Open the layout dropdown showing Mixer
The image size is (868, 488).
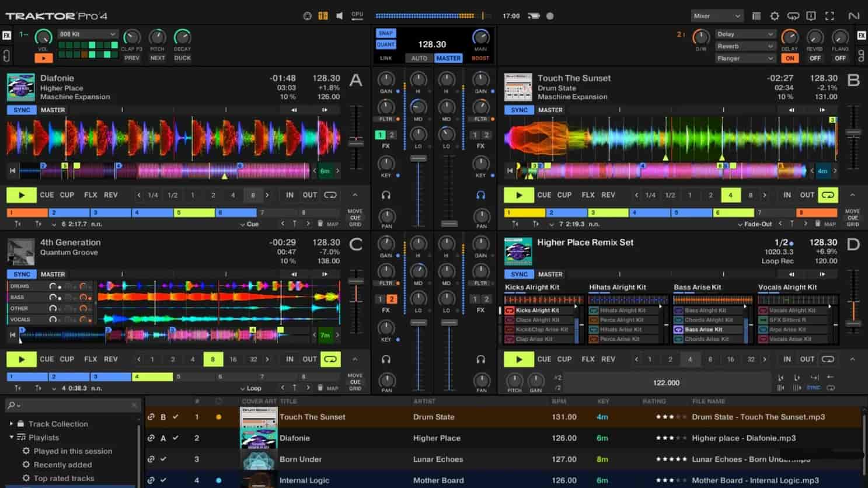[x=717, y=16]
